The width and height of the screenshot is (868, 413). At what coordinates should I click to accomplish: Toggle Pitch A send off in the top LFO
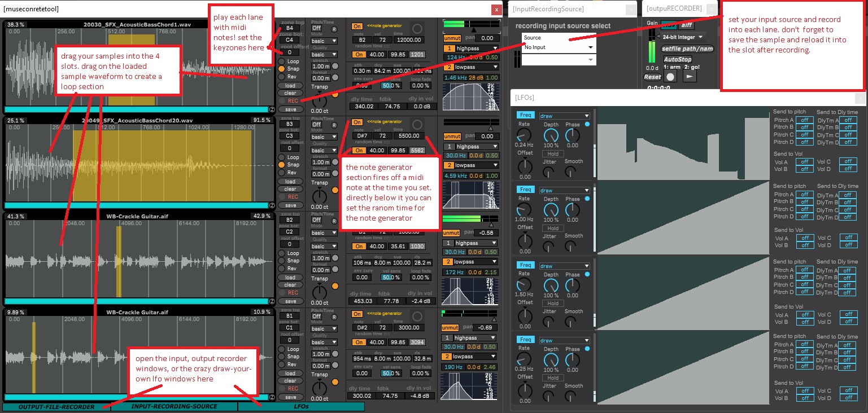[x=804, y=120]
